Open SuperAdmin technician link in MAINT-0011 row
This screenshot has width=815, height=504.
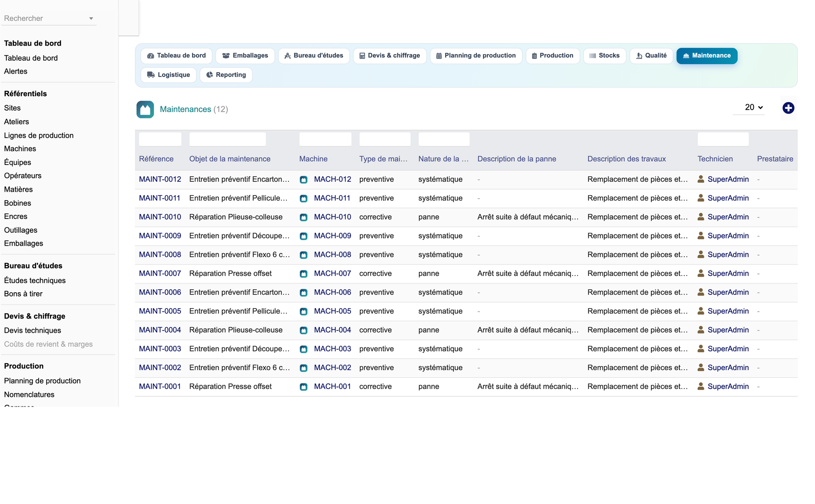click(x=728, y=198)
